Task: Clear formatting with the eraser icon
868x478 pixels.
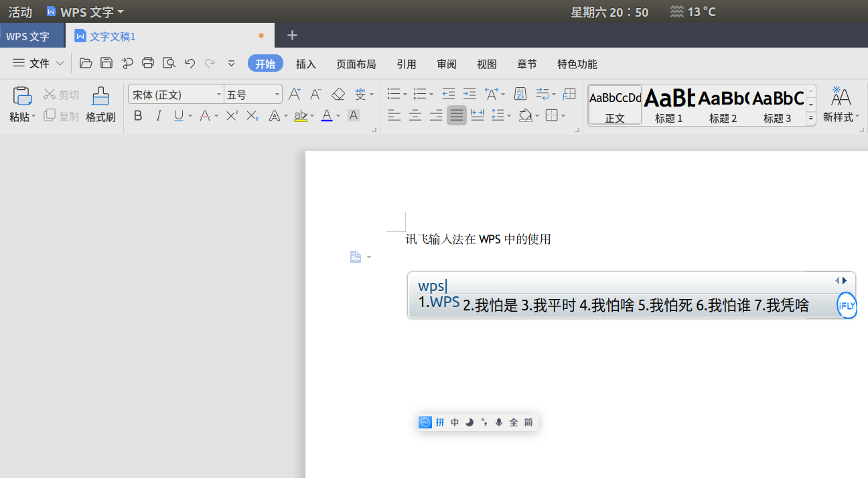Action: point(338,95)
